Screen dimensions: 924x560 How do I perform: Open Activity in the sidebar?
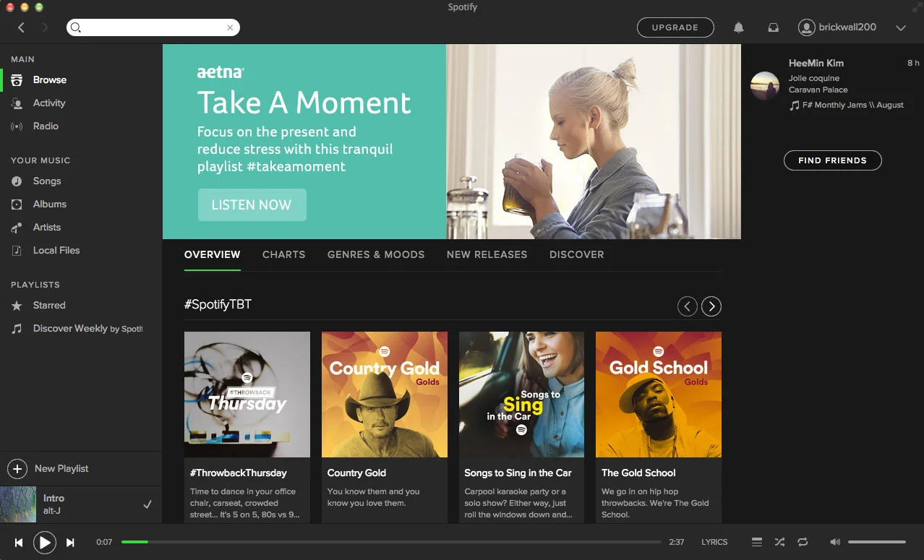pyautogui.click(x=81, y=103)
